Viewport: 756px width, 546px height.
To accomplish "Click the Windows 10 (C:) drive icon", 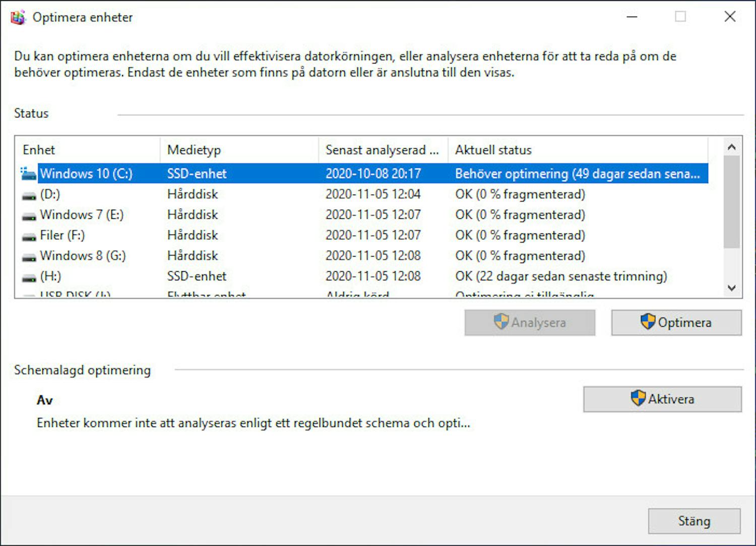I will [28, 173].
